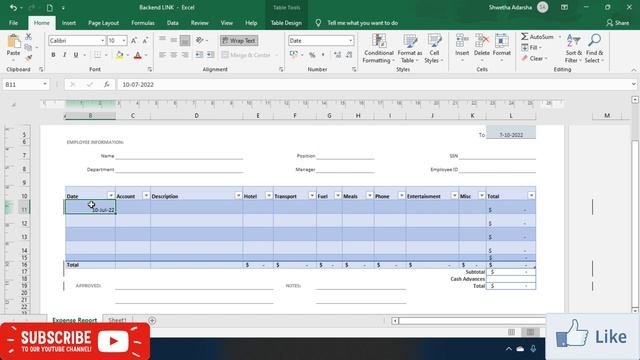The height and width of the screenshot is (360, 640).
Task: Click the New document icon in quick access toolbar
Action: pos(49,7)
